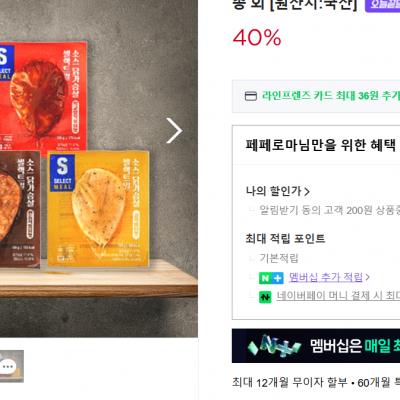Select the brown chicken breast package
400x400 pixels.
point(20,210)
